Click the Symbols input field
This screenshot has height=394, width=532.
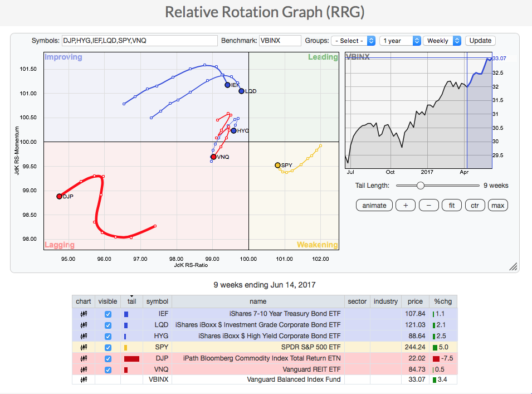139,41
